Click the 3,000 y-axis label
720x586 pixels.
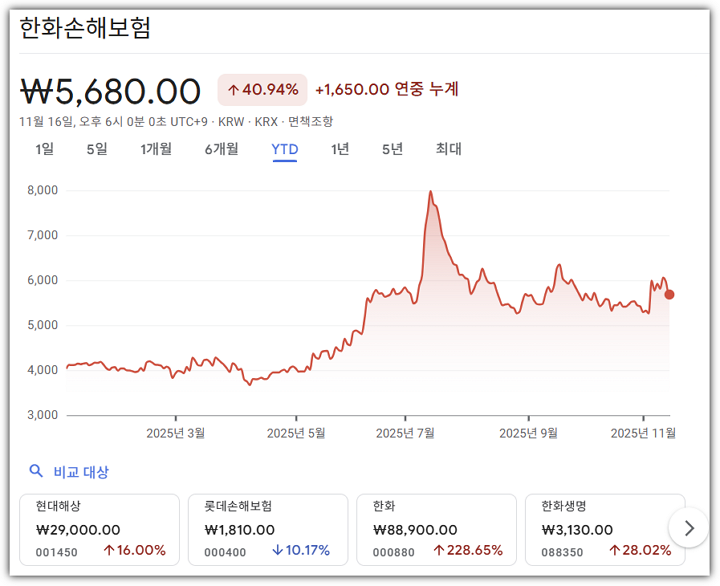43,415
